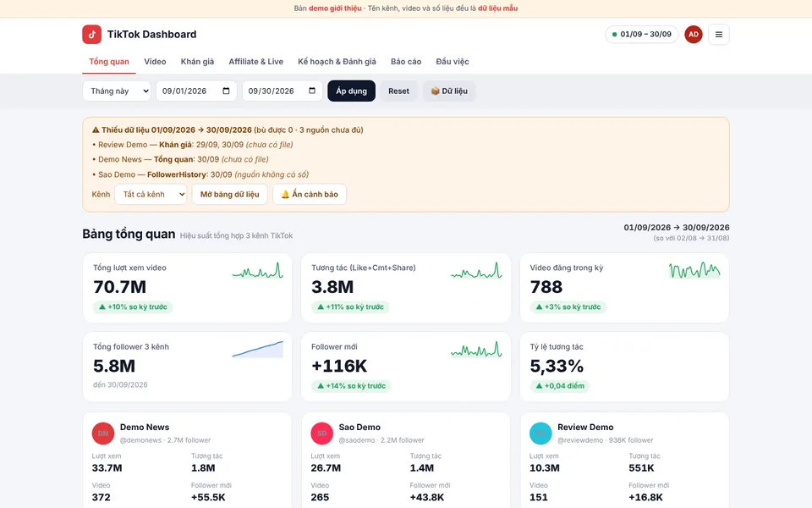Click the Reset button
Image resolution: width=812 pixels, height=508 pixels.
point(398,91)
